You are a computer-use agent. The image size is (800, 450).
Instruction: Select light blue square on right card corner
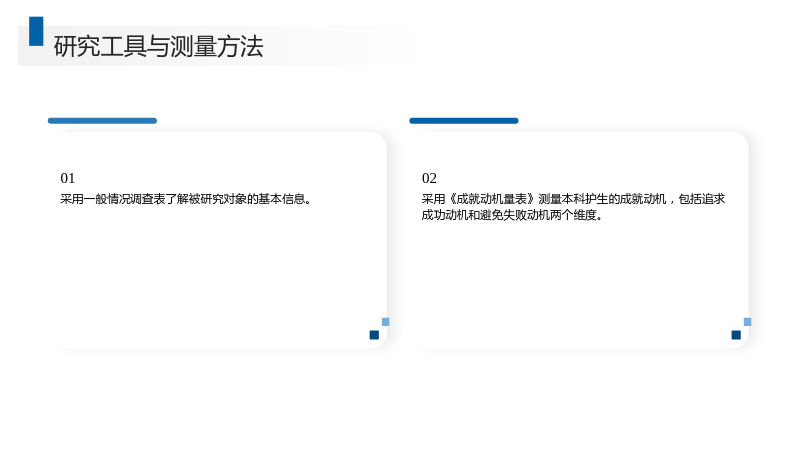[x=747, y=322]
